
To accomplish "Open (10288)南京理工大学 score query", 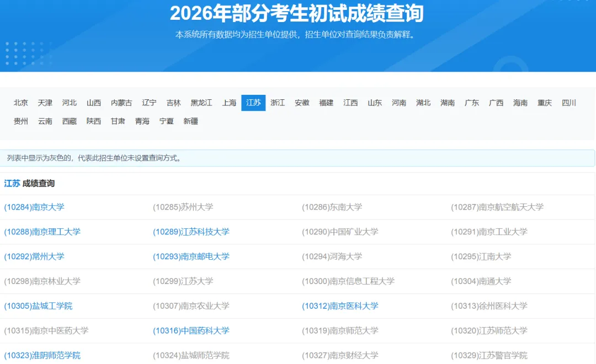I will pos(42,232).
